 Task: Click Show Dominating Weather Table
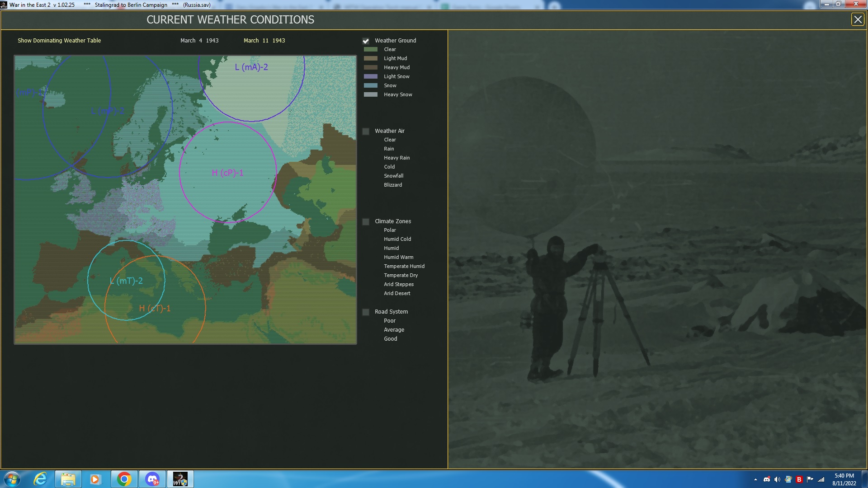coord(59,41)
